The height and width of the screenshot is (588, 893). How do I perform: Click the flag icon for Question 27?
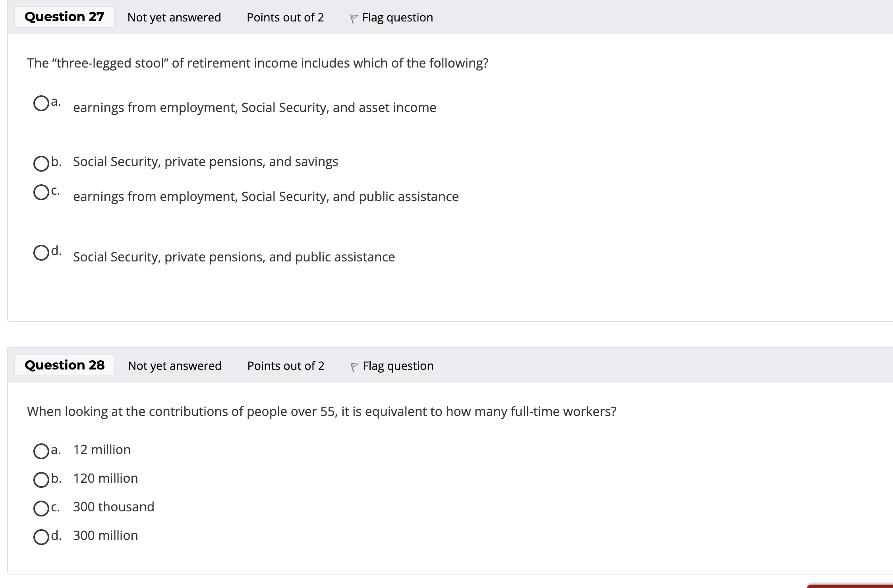tap(353, 19)
